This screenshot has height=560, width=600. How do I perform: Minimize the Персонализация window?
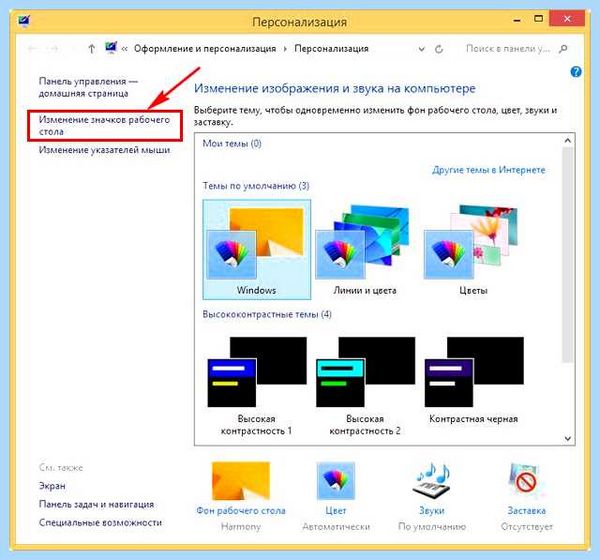pyautogui.click(x=517, y=20)
